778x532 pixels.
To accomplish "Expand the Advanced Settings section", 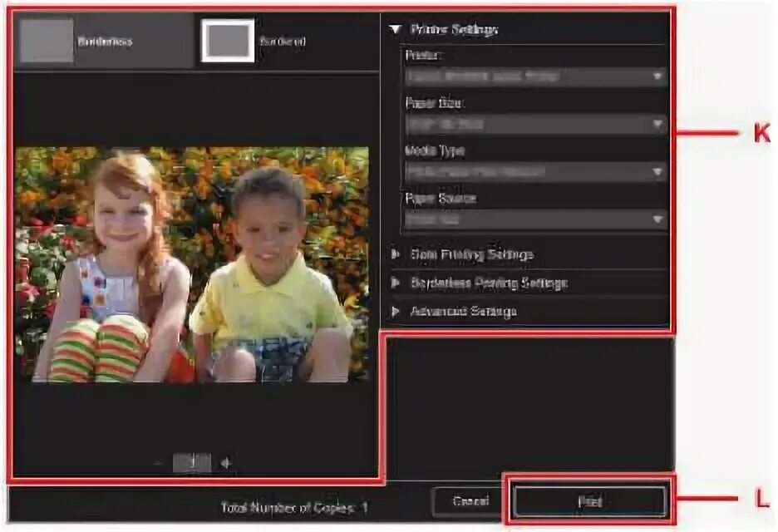I will 396,311.
